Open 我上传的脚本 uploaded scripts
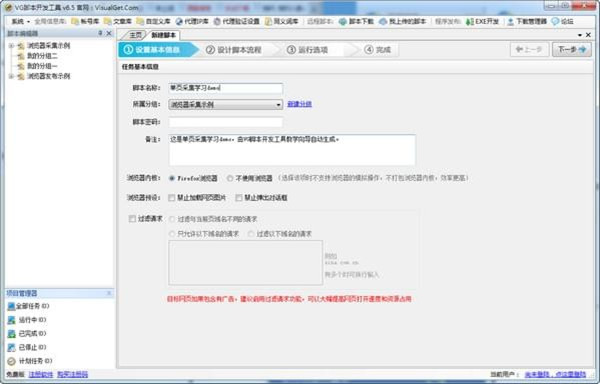The height and width of the screenshot is (384, 600). pyautogui.click(x=403, y=21)
